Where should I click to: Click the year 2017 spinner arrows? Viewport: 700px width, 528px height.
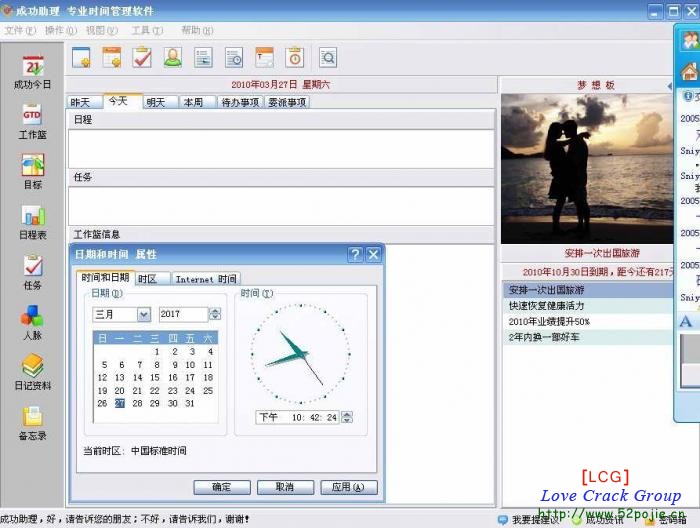pos(215,314)
